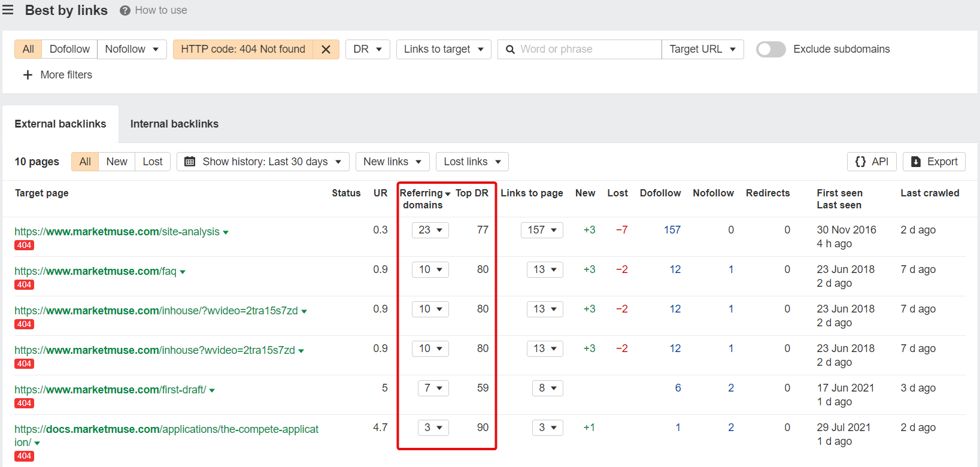This screenshot has width=980, height=467.
Task: Open referring domains 10 dropdown for faq
Action: [x=430, y=269]
